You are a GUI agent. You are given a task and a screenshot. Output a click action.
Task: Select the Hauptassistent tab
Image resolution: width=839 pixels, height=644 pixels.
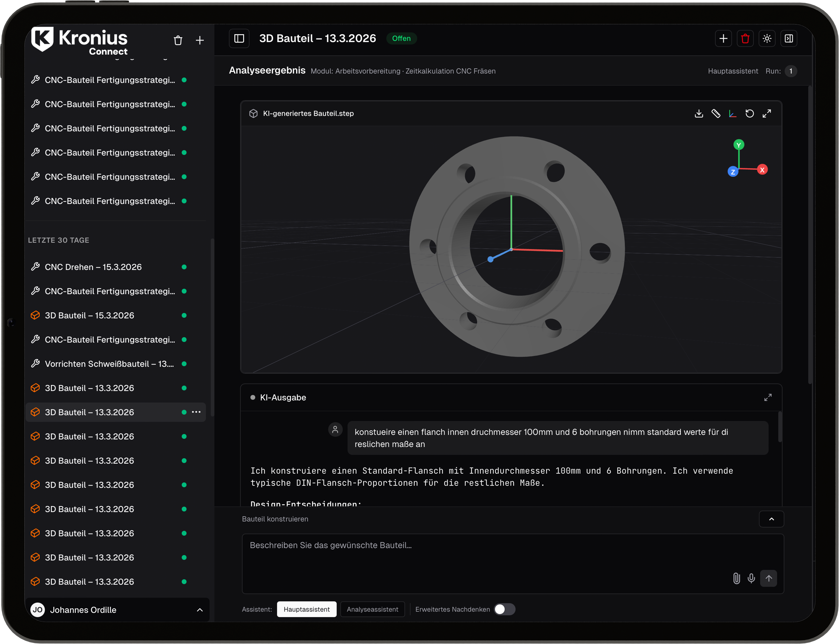tap(306, 609)
